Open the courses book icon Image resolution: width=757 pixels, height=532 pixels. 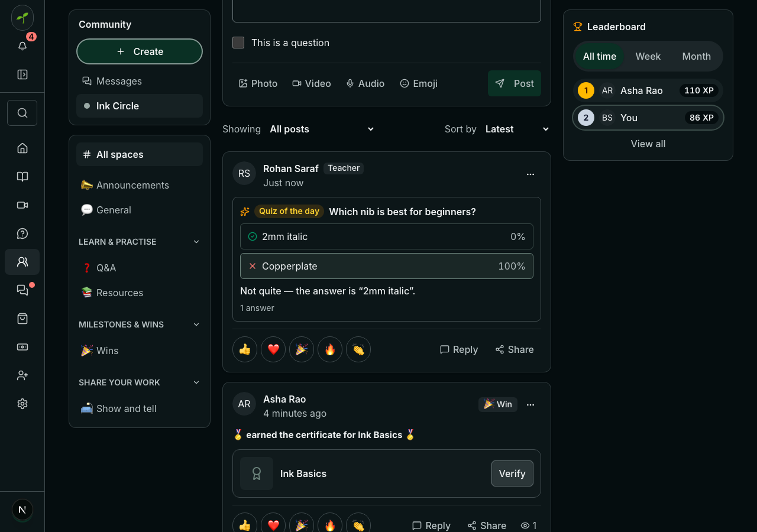(22, 177)
